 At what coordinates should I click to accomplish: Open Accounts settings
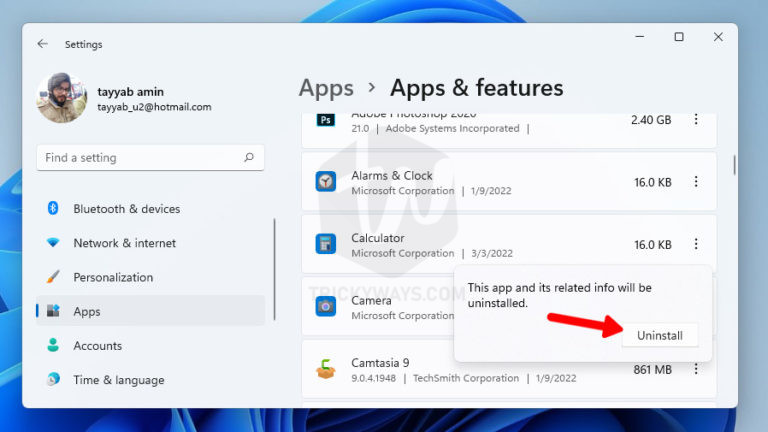pyautogui.click(x=150, y=345)
